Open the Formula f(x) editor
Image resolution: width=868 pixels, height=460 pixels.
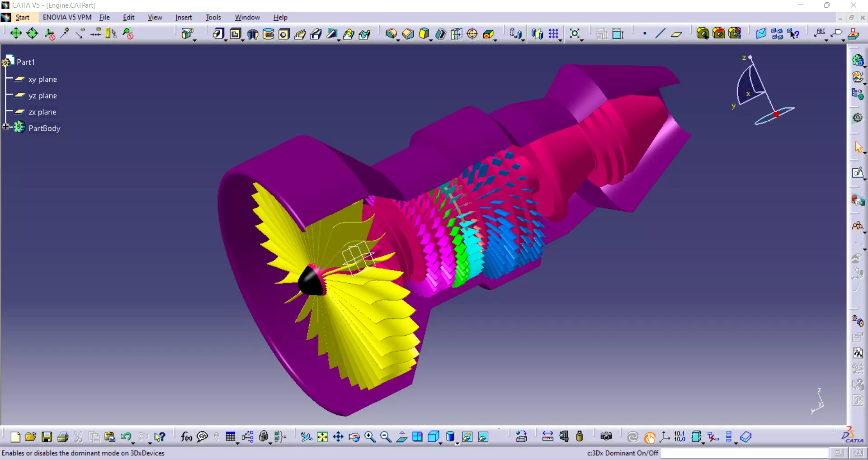click(x=186, y=436)
